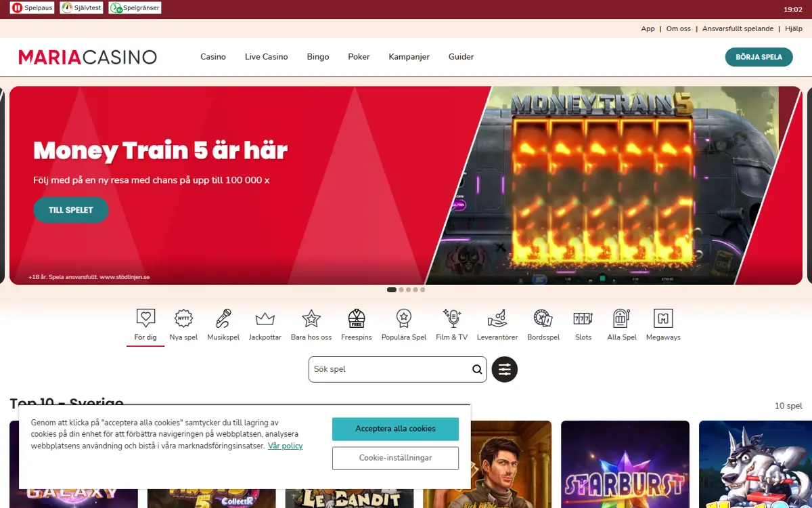Select the last carousel slide dot
Image resolution: width=812 pixels, height=508 pixels.
(423, 290)
